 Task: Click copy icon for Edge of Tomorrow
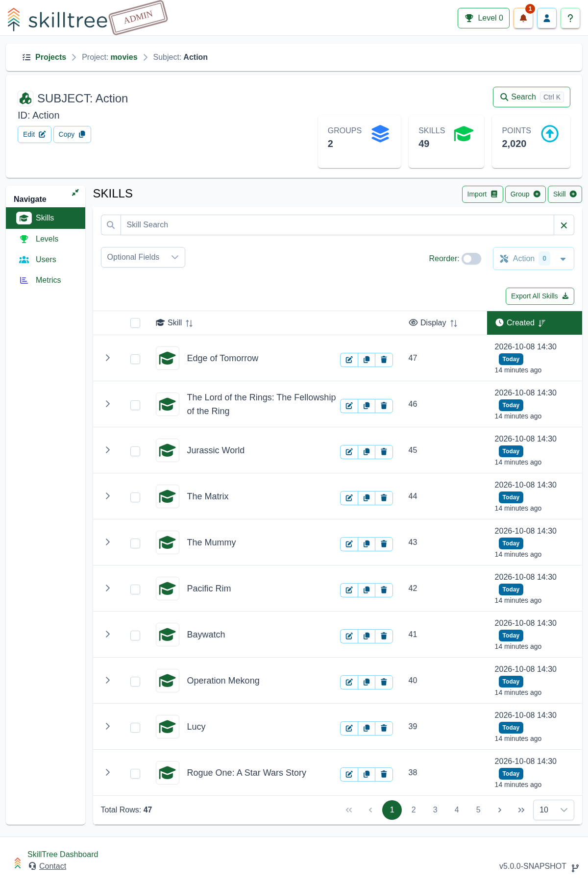[367, 360]
